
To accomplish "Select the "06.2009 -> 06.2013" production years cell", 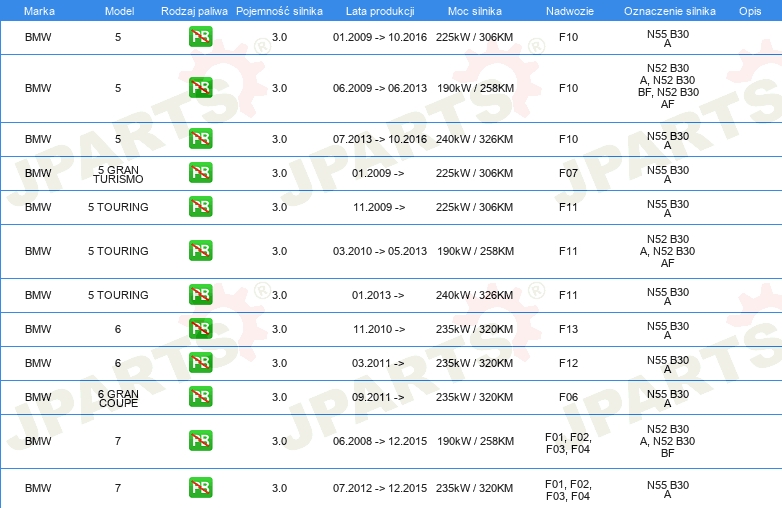I will click(380, 88).
